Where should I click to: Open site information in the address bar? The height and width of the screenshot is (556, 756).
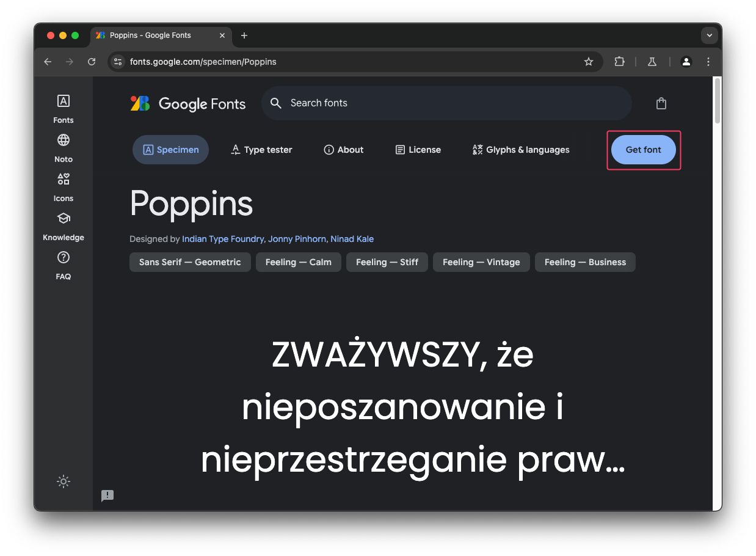pos(117,62)
